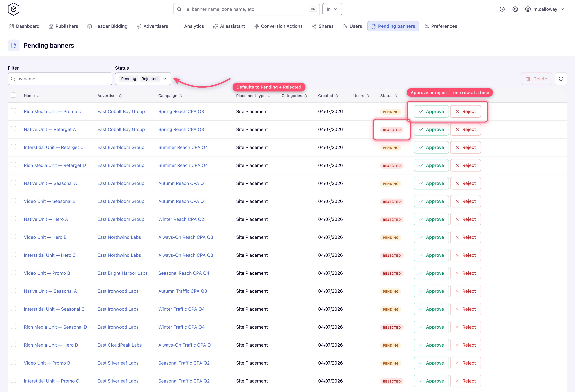Click the Pending banners page title icon
Screen dimensions: 575x392
pyautogui.click(x=14, y=46)
